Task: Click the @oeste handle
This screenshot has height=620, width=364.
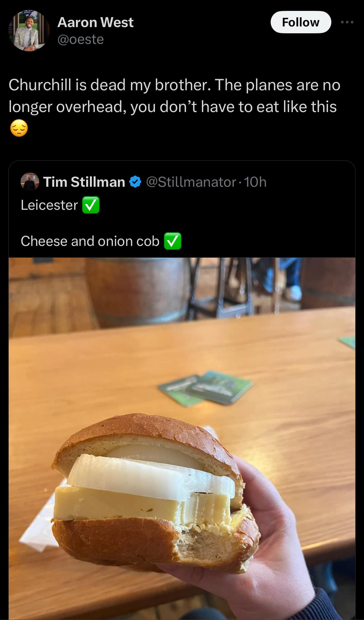Action: point(81,40)
